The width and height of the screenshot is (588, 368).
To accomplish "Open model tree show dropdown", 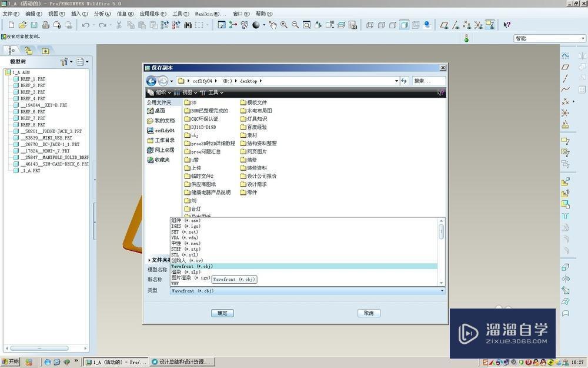I will tap(82, 62).
